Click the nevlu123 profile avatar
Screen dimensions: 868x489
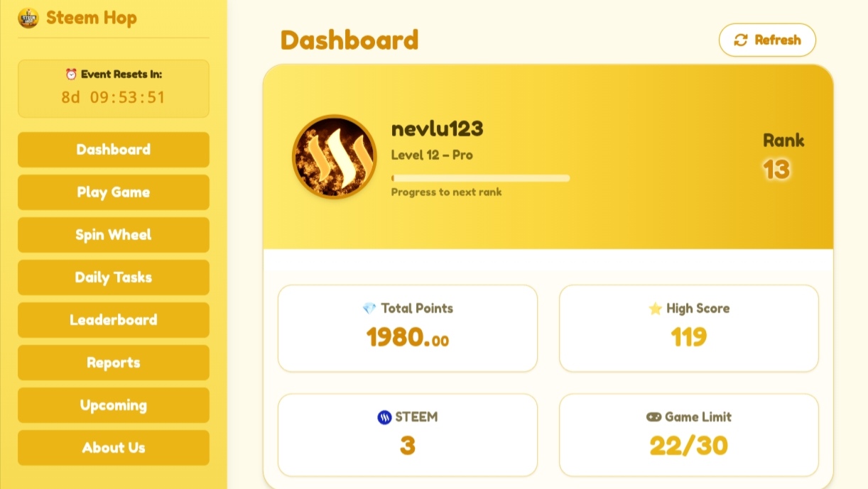pyautogui.click(x=335, y=157)
